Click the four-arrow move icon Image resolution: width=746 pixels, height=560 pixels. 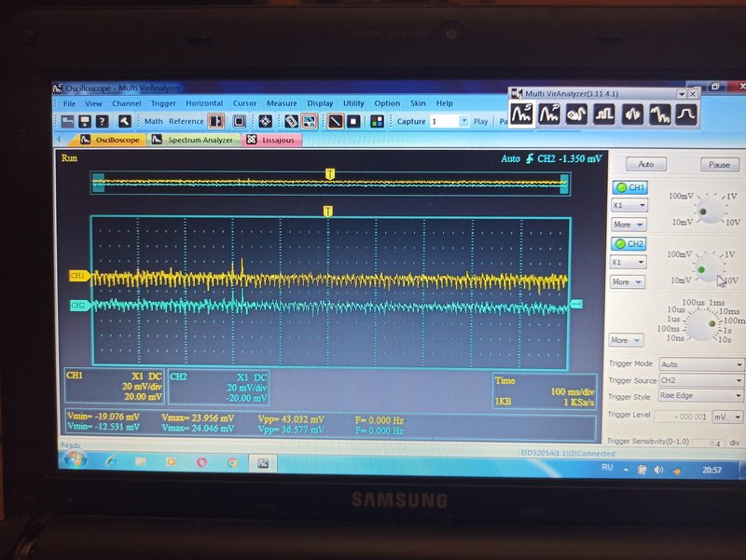(x=265, y=122)
